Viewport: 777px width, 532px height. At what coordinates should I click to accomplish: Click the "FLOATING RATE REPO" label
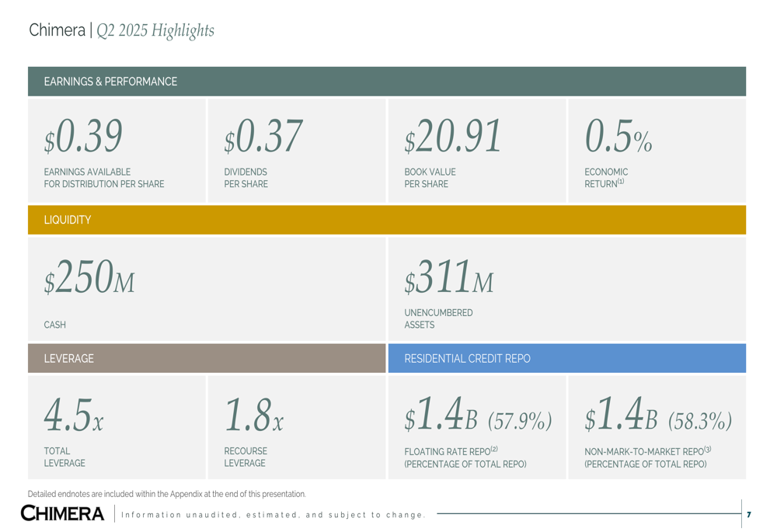click(x=451, y=451)
